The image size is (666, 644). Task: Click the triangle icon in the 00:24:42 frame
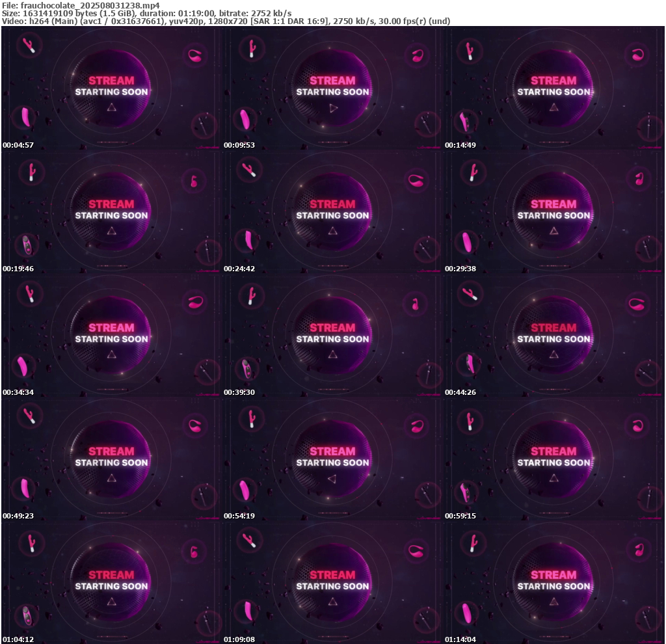pos(333,231)
